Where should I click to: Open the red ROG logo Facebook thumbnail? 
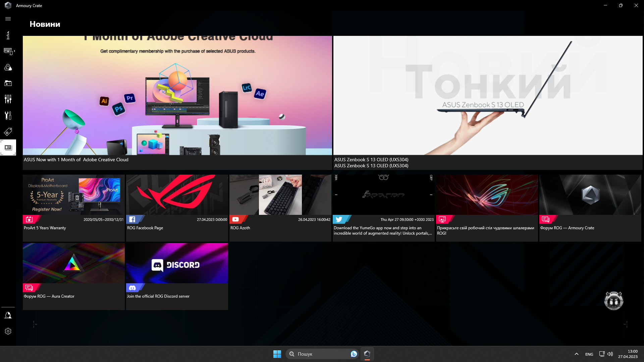pyautogui.click(x=177, y=195)
